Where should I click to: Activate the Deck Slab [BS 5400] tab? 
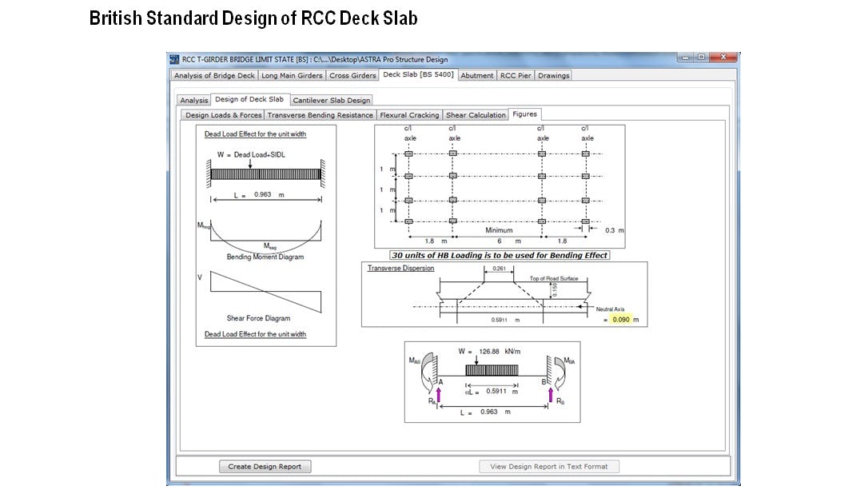tap(417, 74)
